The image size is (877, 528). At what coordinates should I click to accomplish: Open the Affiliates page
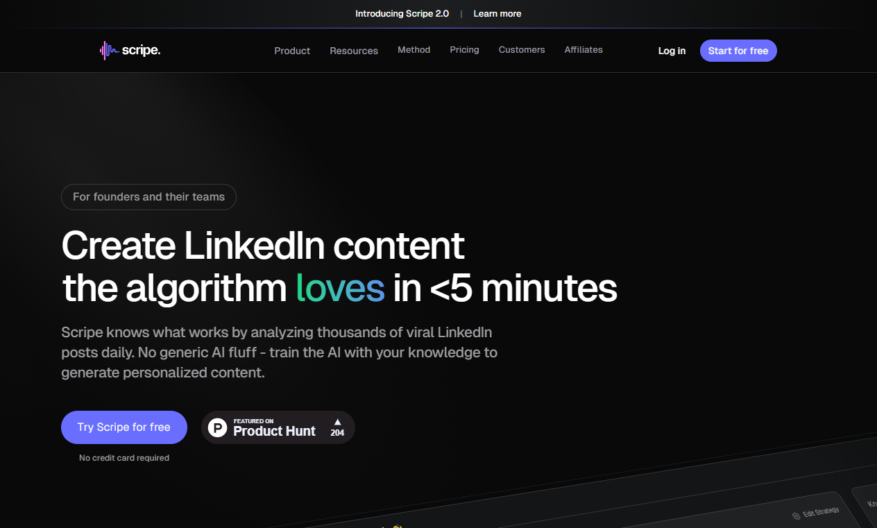[583, 50]
